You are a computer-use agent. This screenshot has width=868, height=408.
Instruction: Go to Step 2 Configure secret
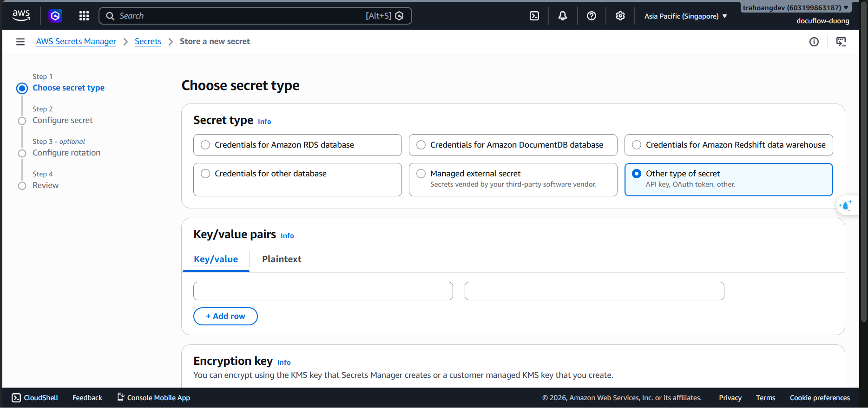(63, 120)
